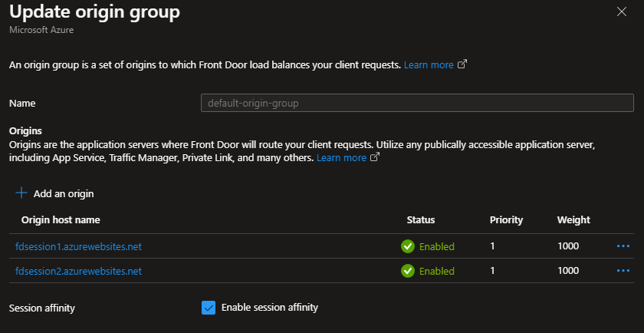Open the fdsession2.azurewebsites.net origin link
The image size is (644, 333).
(78, 271)
